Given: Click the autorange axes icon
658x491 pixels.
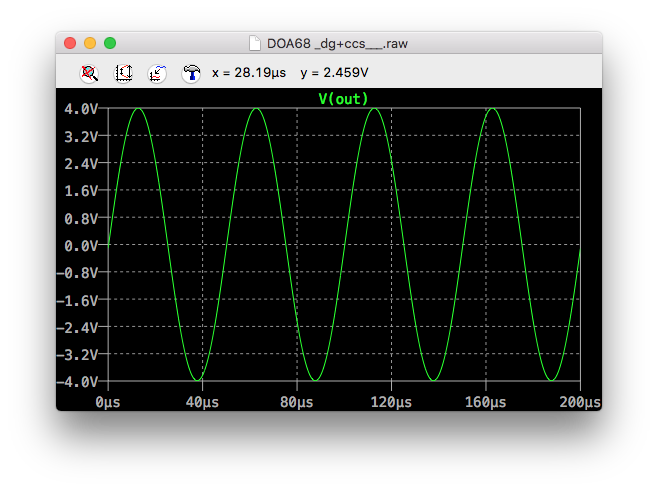Looking at the screenshot, I should 123,73.
